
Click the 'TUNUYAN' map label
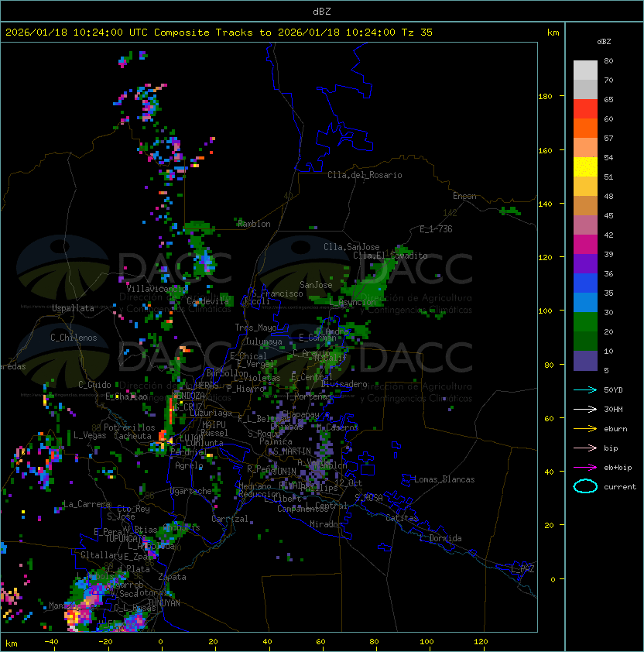coord(164,603)
